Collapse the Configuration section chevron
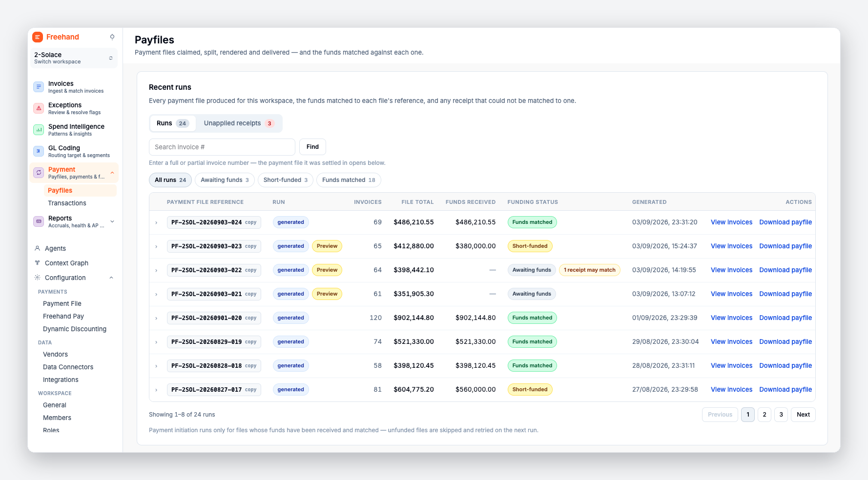This screenshot has height=480, width=868. [x=111, y=278]
